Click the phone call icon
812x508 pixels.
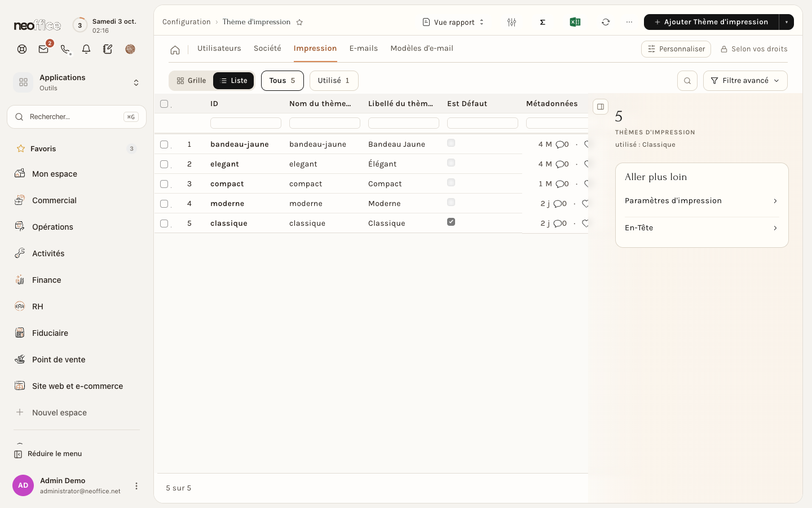tap(65, 49)
